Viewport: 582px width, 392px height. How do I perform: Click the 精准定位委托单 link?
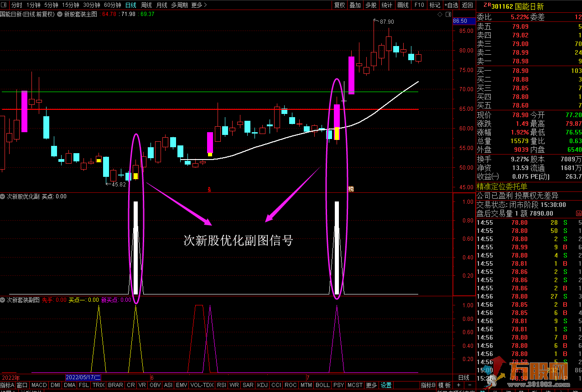[x=502, y=186]
